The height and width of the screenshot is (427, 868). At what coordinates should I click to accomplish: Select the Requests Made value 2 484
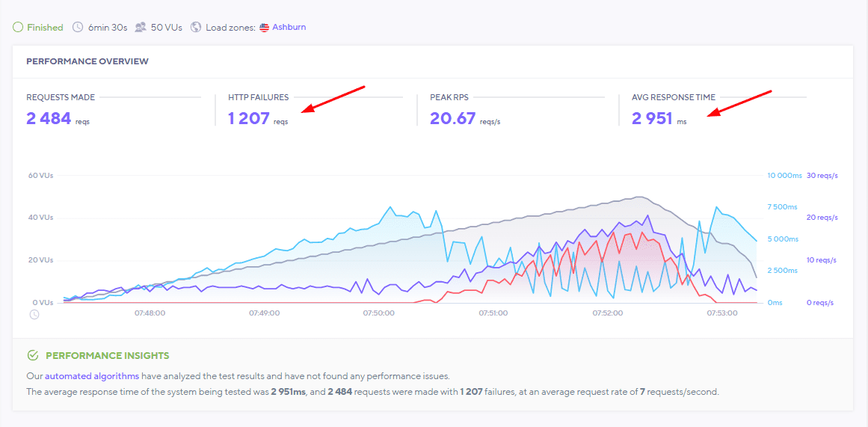pos(49,118)
